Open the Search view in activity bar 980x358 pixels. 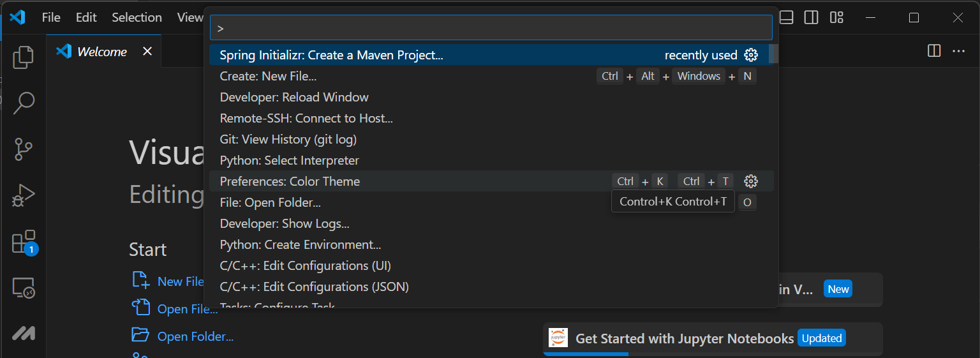(23, 103)
